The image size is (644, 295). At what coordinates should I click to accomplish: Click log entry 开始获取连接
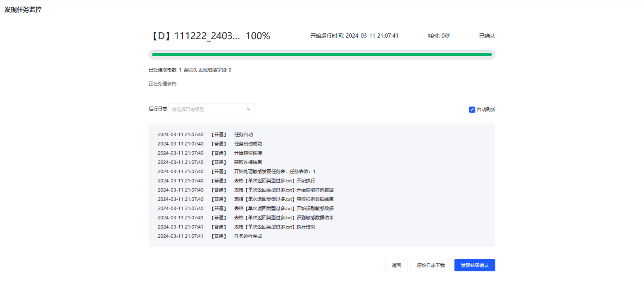tap(248, 153)
